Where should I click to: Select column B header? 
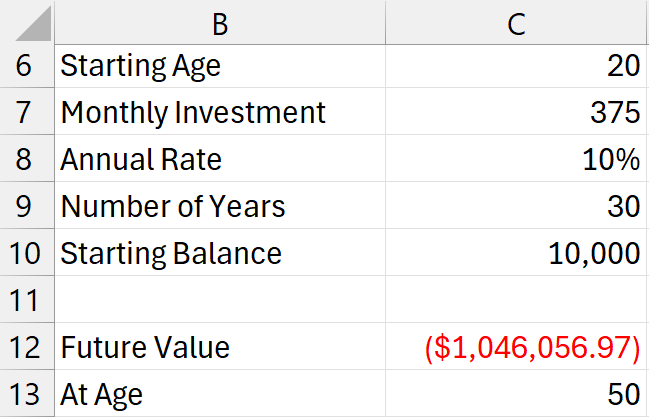220,22
